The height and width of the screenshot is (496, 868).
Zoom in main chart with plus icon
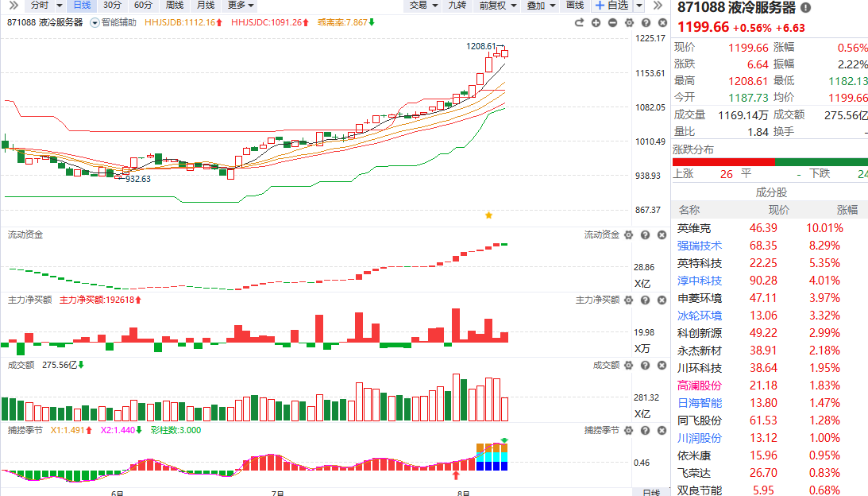(596, 23)
